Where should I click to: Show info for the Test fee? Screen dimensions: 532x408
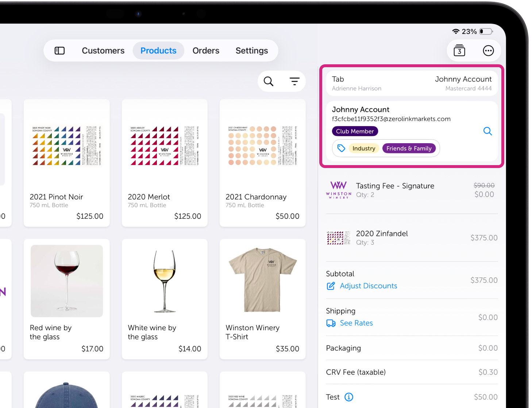point(349,397)
